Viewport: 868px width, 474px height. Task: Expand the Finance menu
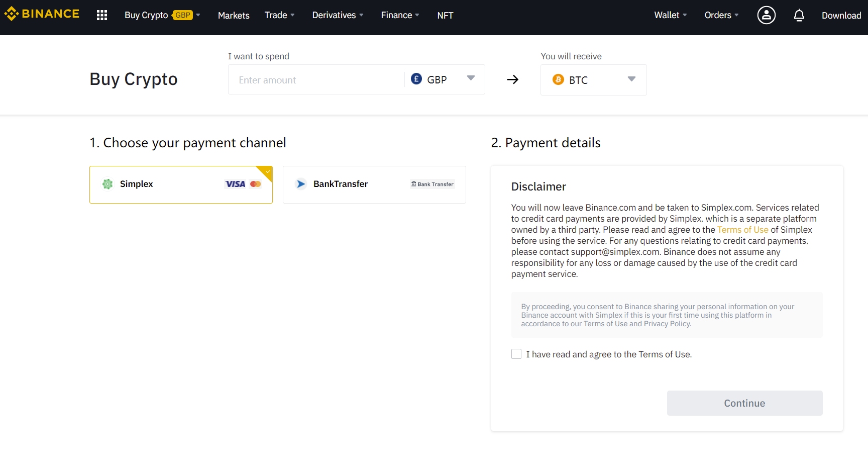(x=400, y=15)
